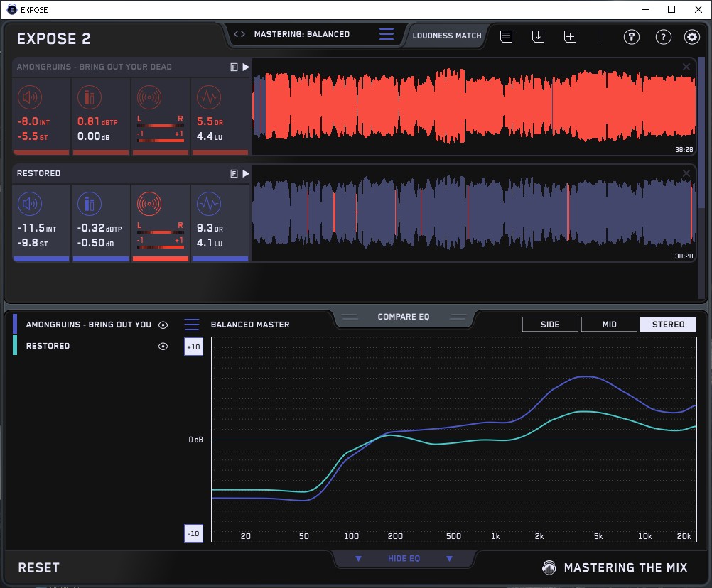Open the notes list icon
The width and height of the screenshot is (712, 588).
506,36
